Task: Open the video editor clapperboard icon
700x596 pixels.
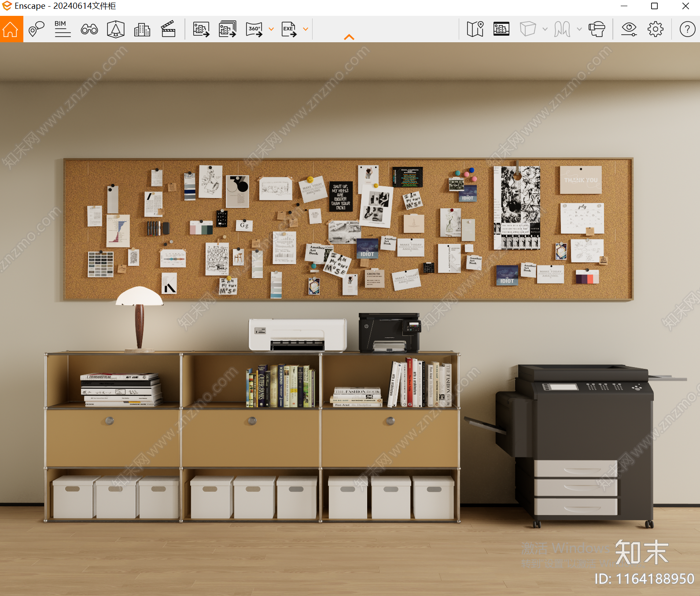Action: (168, 29)
